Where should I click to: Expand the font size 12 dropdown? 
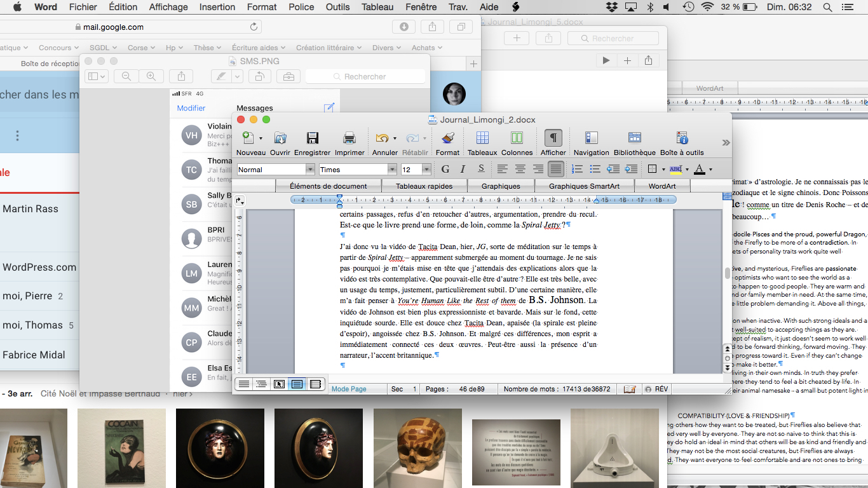tap(426, 170)
